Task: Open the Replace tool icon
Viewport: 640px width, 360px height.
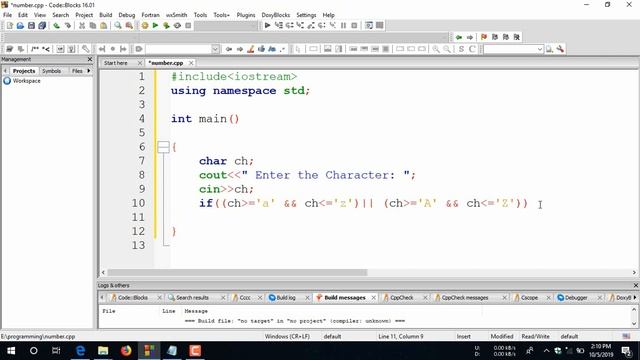Action: [x=129, y=26]
